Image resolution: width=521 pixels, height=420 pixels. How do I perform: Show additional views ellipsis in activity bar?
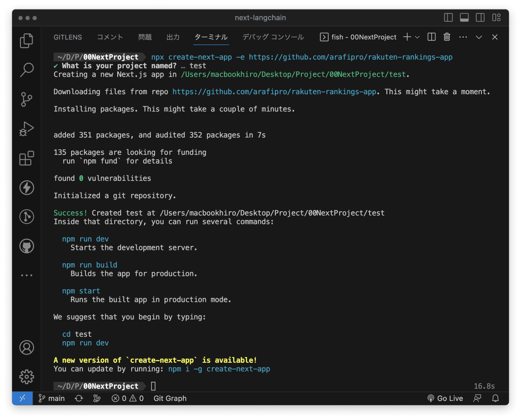[26, 275]
